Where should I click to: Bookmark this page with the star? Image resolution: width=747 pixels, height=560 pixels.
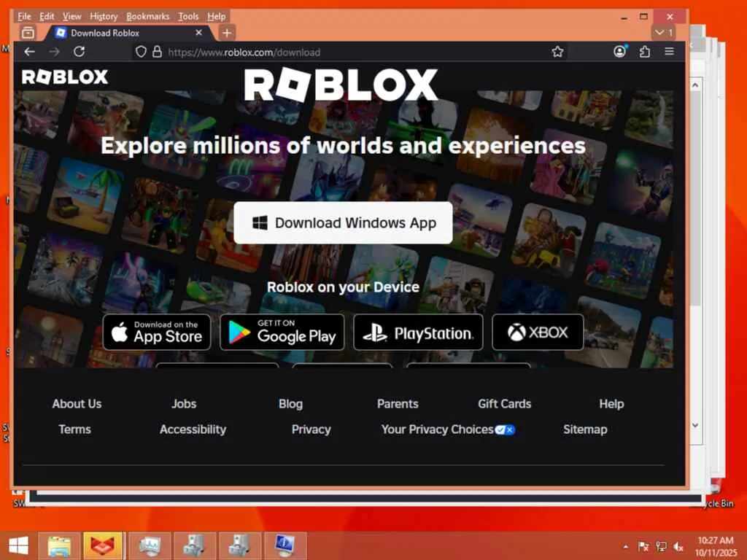[x=557, y=52]
